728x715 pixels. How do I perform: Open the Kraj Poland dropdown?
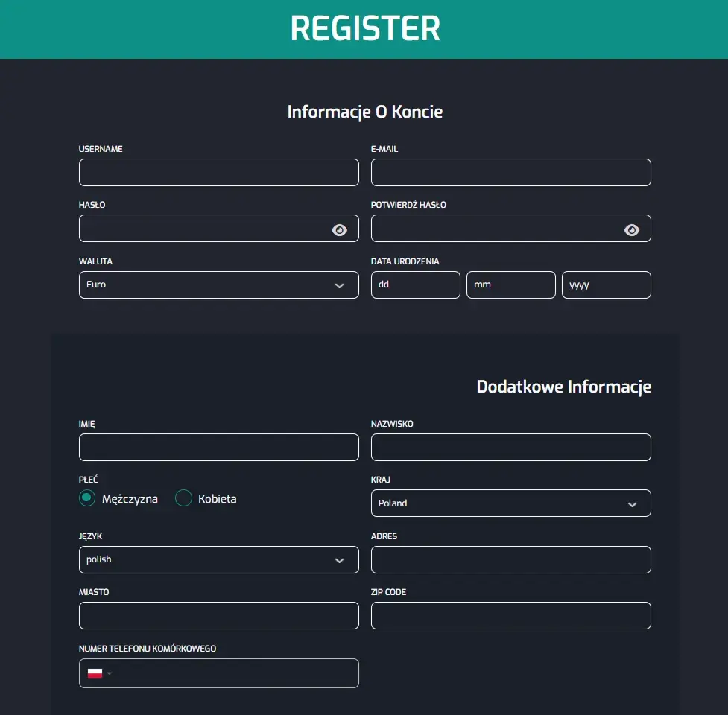pyautogui.click(x=510, y=503)
